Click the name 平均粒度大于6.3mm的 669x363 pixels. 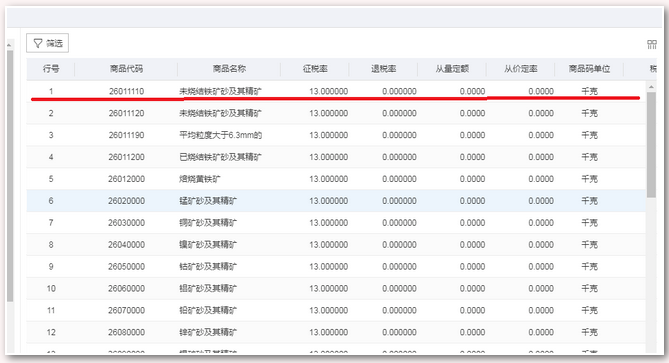pos(221,135)
